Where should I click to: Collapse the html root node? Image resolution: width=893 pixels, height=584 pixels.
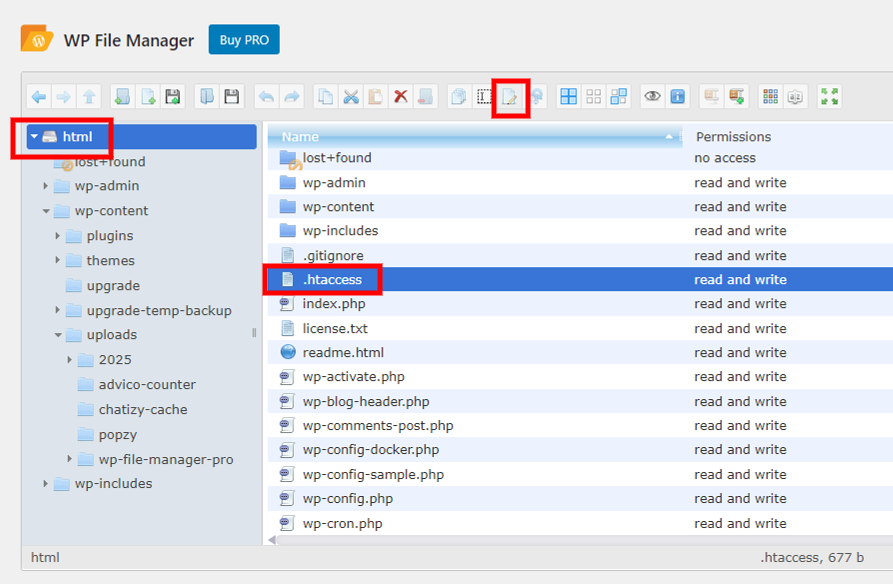34,137
